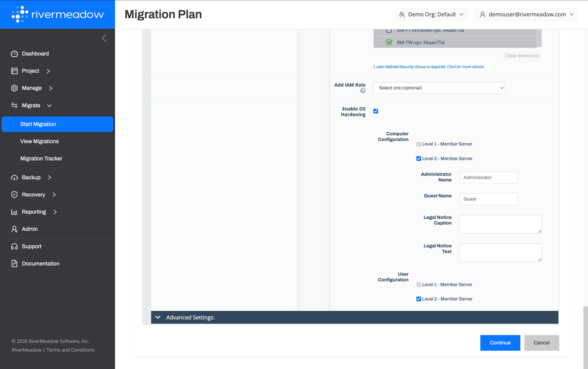
Task: Toggle User Configuration Level 2 checkbox
Action: [x=419, y=299]
